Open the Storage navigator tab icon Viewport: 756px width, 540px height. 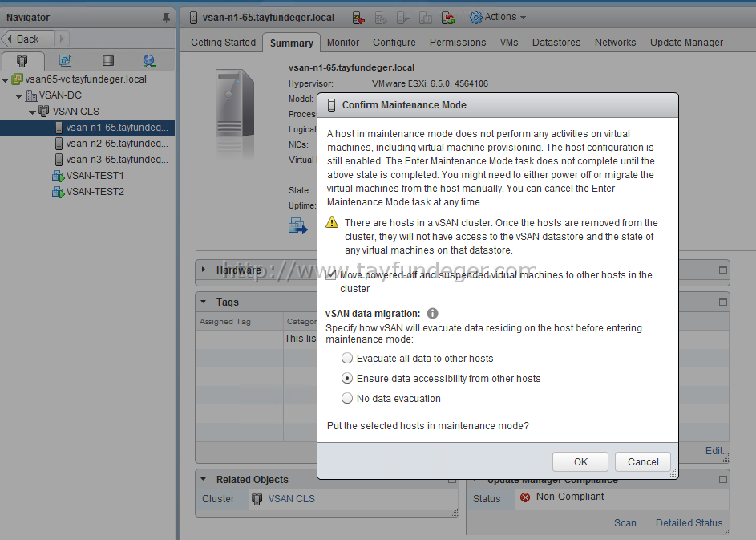108,61
